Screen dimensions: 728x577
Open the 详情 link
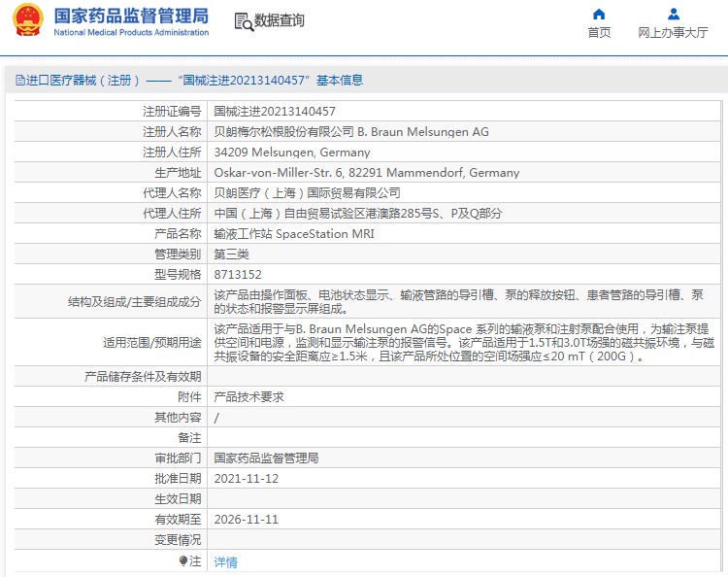[225, 562]
